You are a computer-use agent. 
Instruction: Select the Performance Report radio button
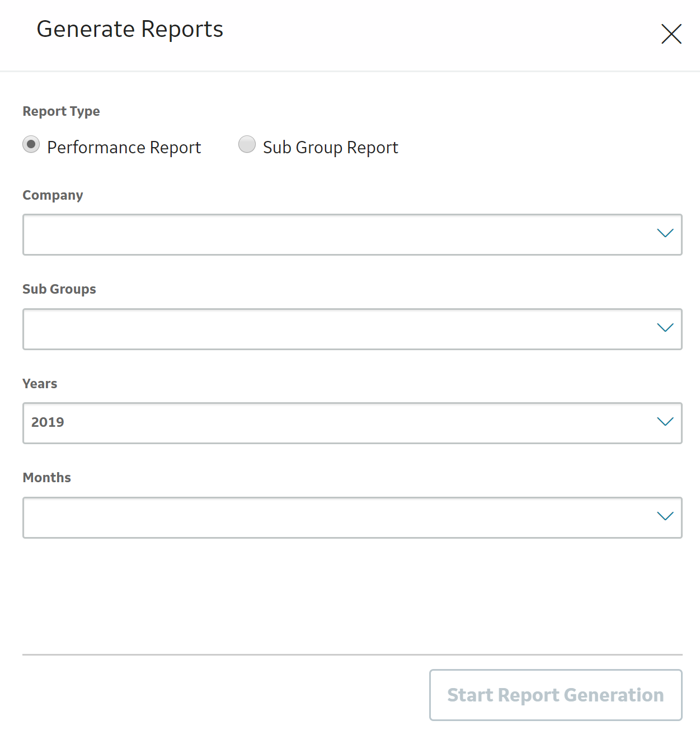31,144
